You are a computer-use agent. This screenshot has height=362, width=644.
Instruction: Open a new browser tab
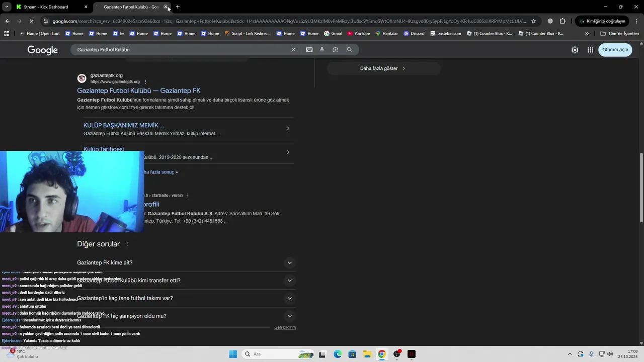tap(178, 7)
